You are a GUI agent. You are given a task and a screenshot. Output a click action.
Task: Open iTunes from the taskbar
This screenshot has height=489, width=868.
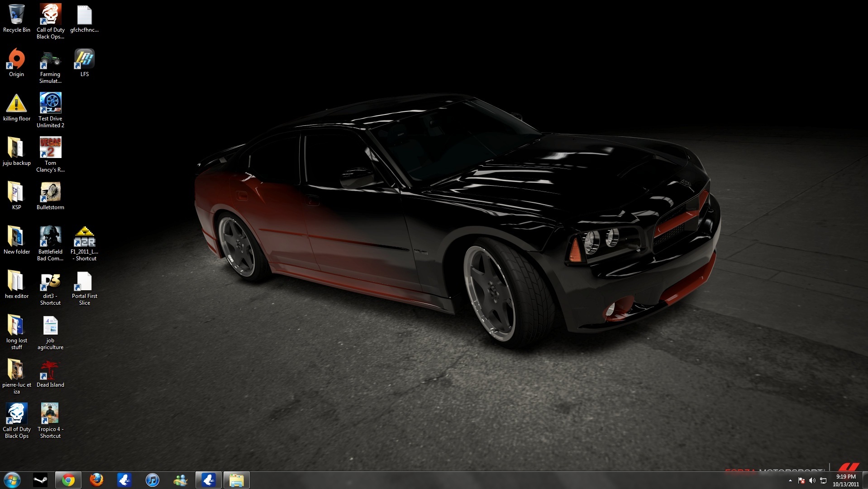(x=153, y=480)
